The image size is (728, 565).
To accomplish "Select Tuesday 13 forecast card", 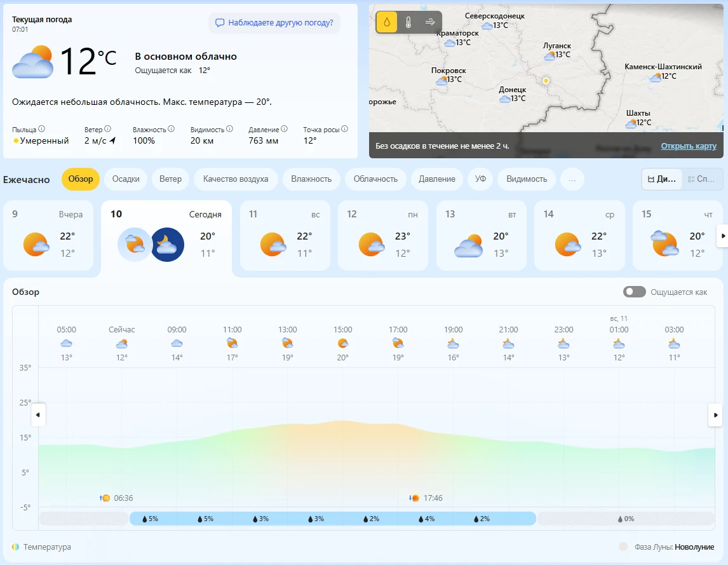I will coord(482,236).
